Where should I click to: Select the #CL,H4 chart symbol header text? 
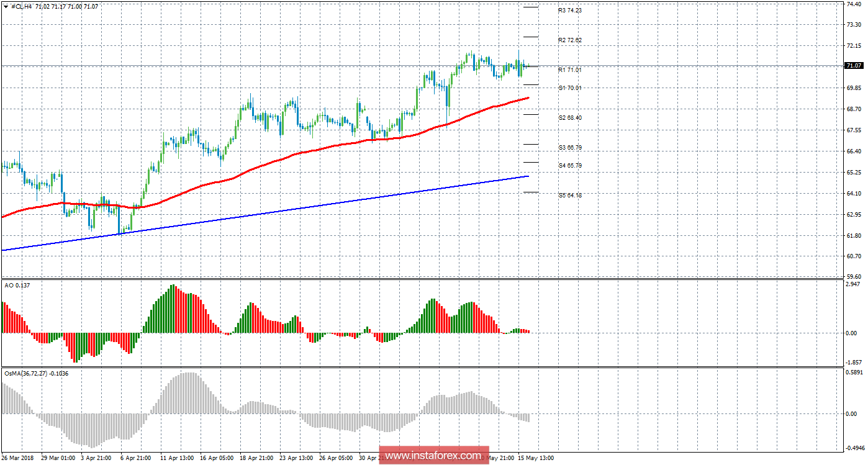[22, 6]
